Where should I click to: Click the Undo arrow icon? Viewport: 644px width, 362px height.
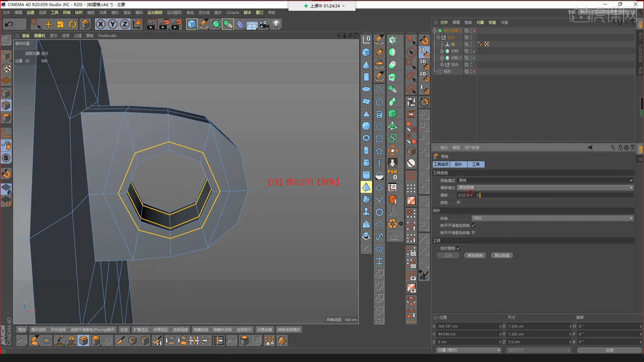click(9, 24)
